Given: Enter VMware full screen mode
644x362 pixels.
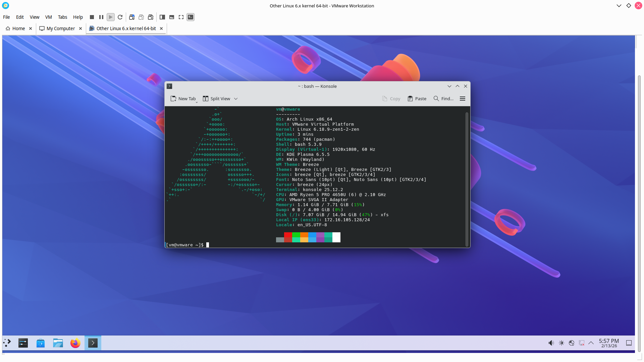Looking at the screenshot, I should coord(181,17).
